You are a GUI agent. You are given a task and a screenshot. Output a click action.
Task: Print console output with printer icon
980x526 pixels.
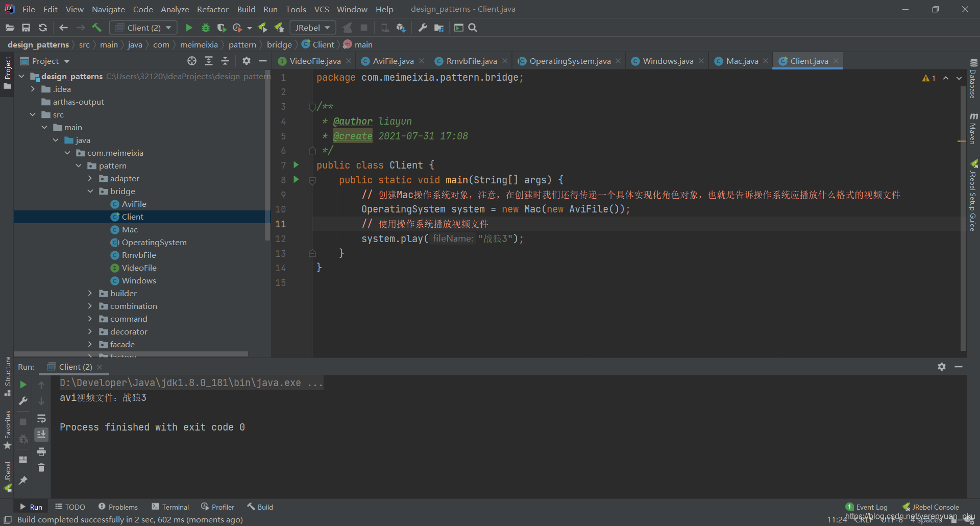click(41, 451)
